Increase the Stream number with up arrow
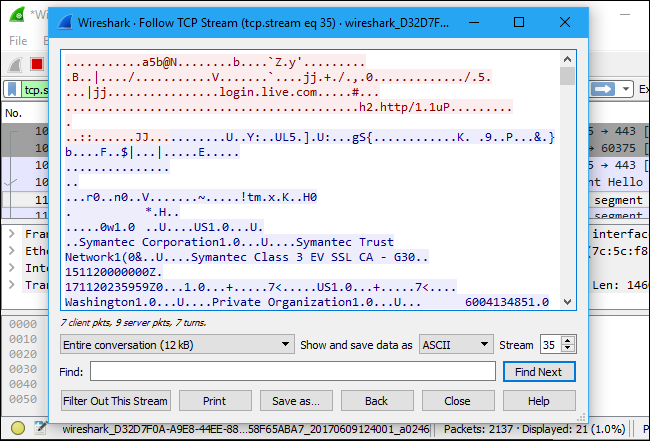Viewport: 650px width, 441px height. (568, 340)
